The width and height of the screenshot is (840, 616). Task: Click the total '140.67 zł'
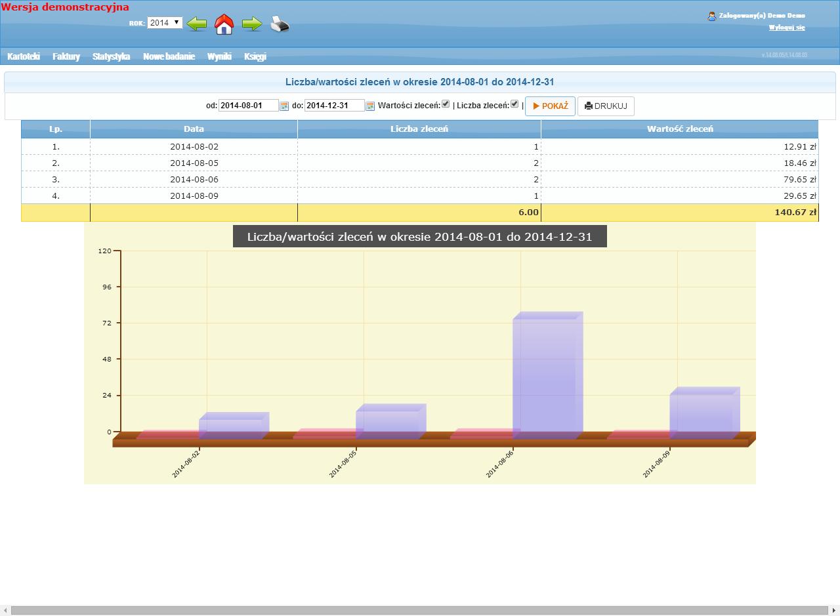(795, 213)
